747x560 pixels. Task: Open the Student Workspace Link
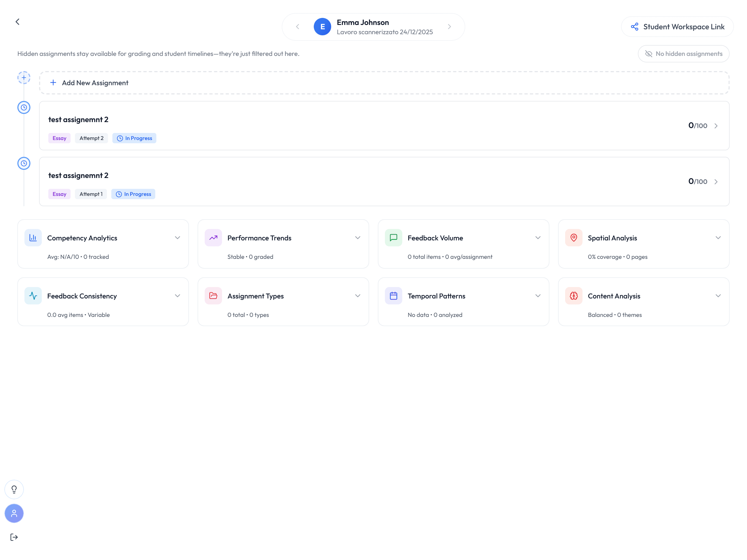click(x=676, y=26)
